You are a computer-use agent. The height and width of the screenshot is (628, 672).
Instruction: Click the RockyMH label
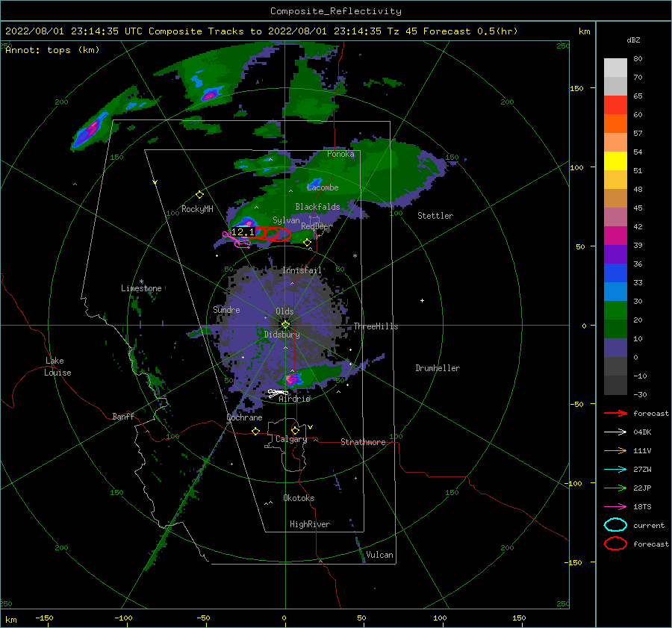[x=197, y=209]
